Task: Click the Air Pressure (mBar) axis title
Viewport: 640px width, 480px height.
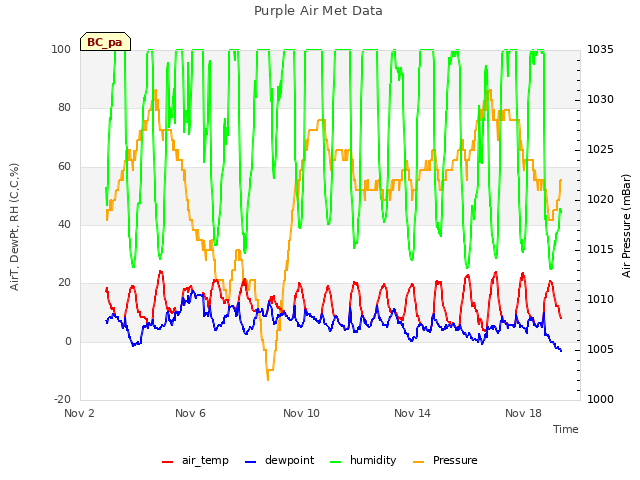Action: tap(626, 226)
